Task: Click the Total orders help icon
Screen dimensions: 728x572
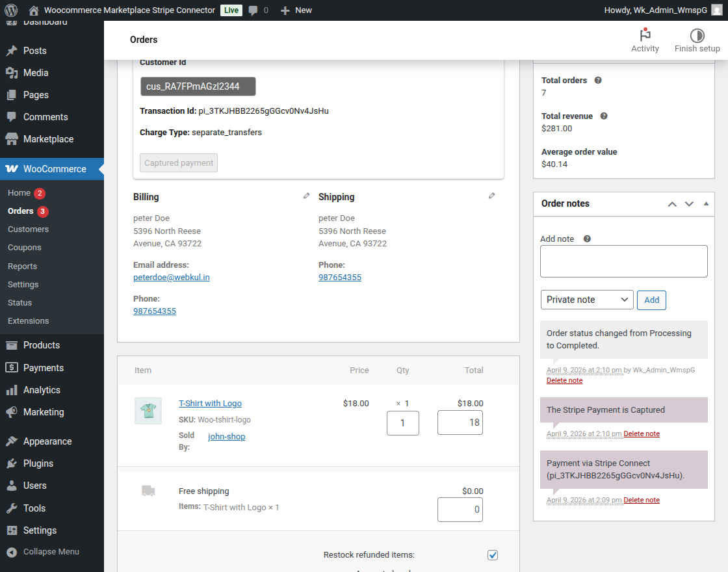Action: [x=598, y=81]
